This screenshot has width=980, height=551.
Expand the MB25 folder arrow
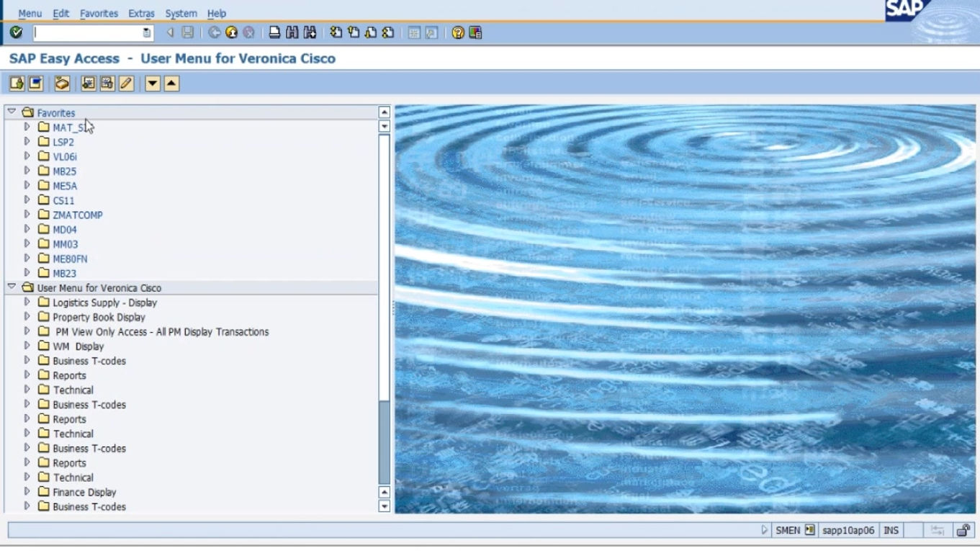coord(27,171)
